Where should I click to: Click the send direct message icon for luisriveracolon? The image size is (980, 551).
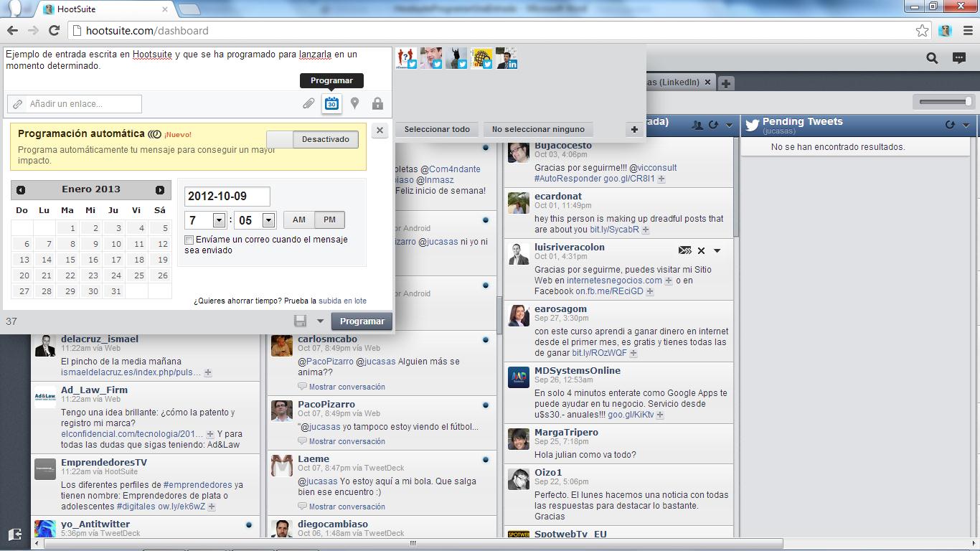tap(685, 250)
